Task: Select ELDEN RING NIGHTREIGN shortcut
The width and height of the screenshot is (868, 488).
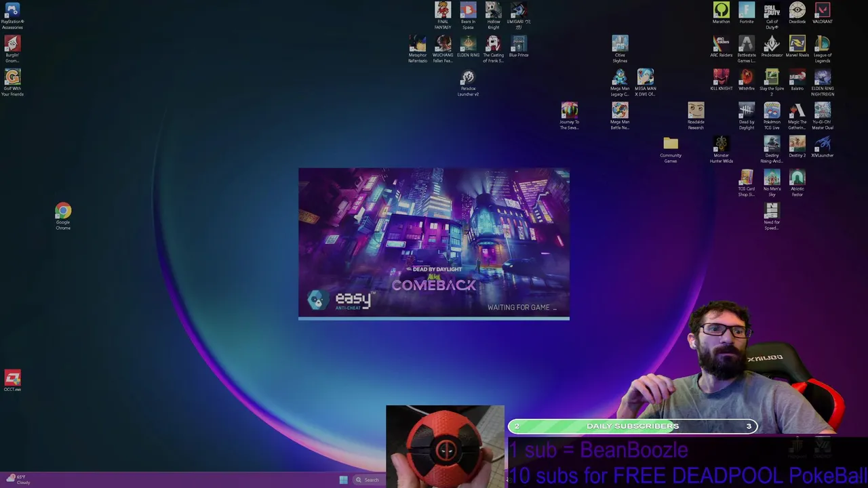Action: click(x=823, y=83)
